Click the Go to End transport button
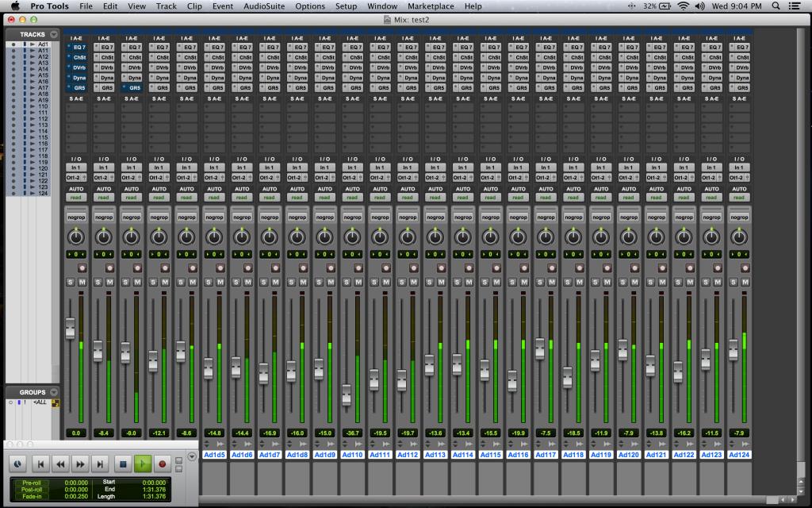The height and width of the screenshot is (508, 812). [100, 464]
